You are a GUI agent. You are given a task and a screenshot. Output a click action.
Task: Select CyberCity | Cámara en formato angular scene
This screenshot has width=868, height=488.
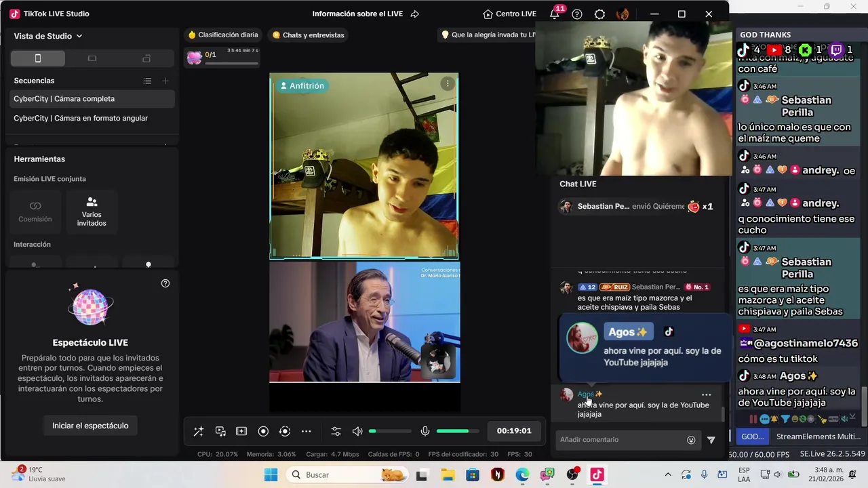(92, 118)
